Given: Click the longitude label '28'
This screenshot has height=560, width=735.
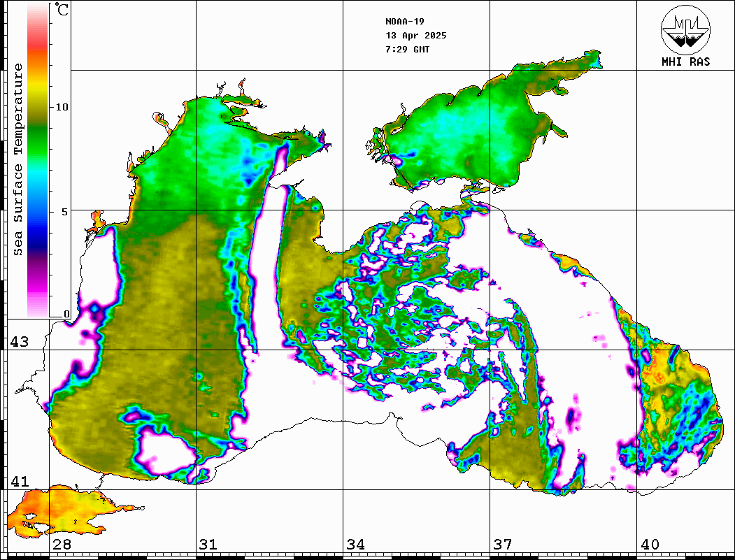Looking at the screenshot, I should click(62, 545).
